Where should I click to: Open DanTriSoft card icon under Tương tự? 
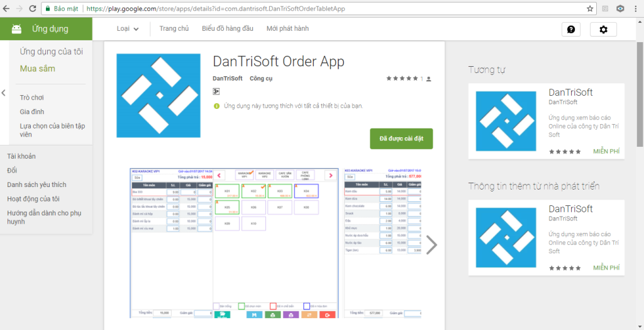coord(506,122)
